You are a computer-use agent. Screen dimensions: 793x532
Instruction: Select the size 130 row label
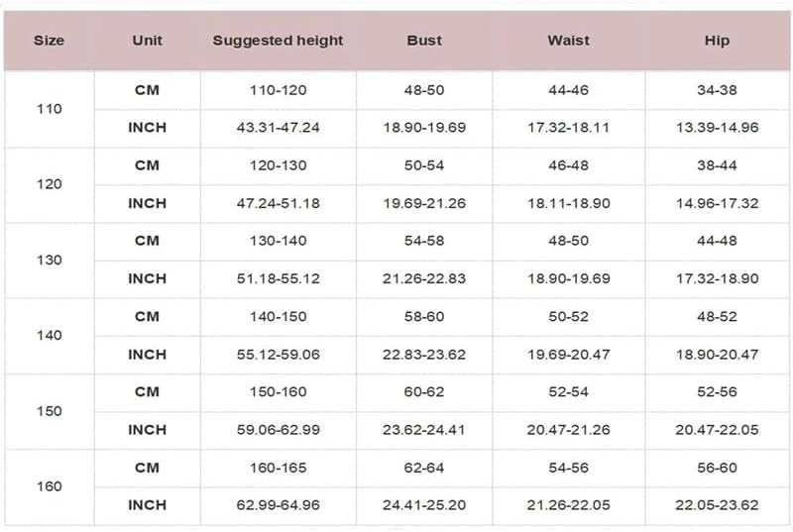click(x=49, y=260)
